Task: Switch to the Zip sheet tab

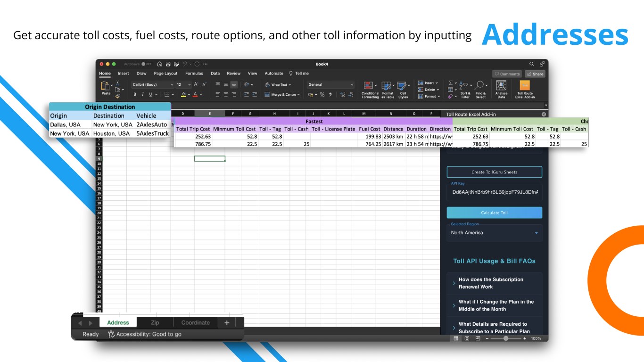Action: tap(155, 322)
